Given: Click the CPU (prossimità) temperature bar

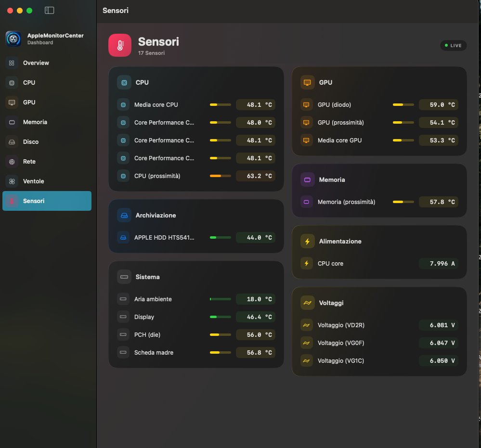Looking at the screenshot, I should (220, 176).
